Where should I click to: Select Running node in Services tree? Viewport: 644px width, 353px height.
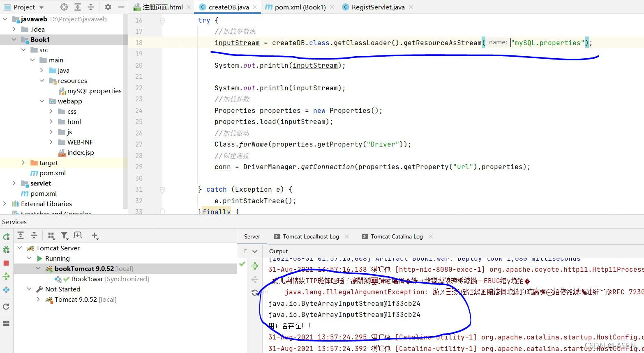tap(57, 258)
